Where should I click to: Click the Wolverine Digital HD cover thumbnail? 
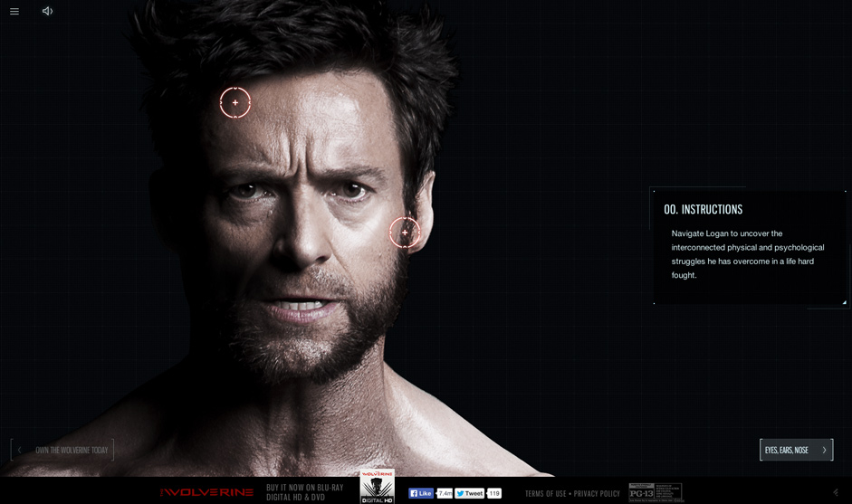point(377,487)
